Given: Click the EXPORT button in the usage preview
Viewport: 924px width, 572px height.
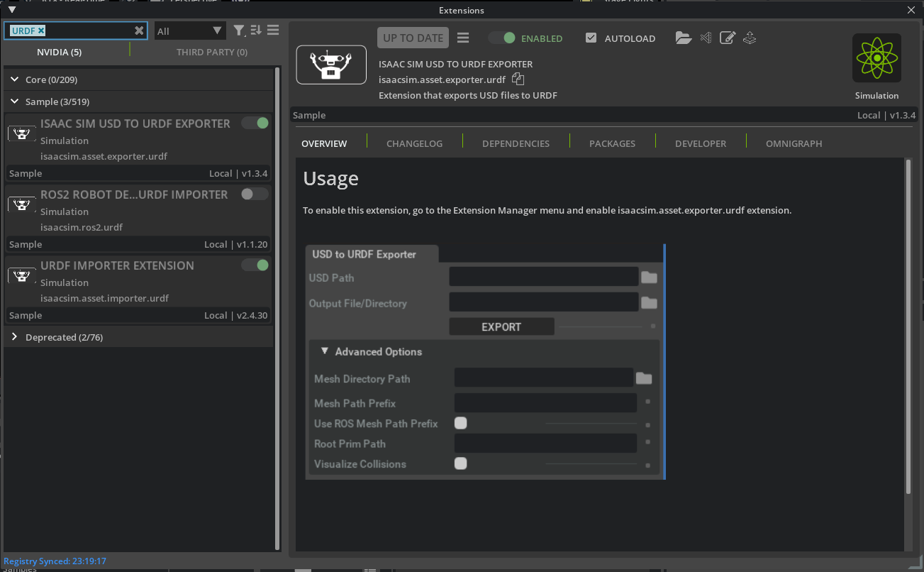Looking at the screenshot, I should tap(501, 326).
